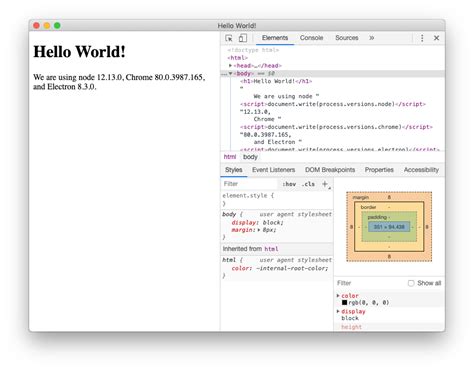Select the script line writing process.versions.chrome

(x=336, y=127)
